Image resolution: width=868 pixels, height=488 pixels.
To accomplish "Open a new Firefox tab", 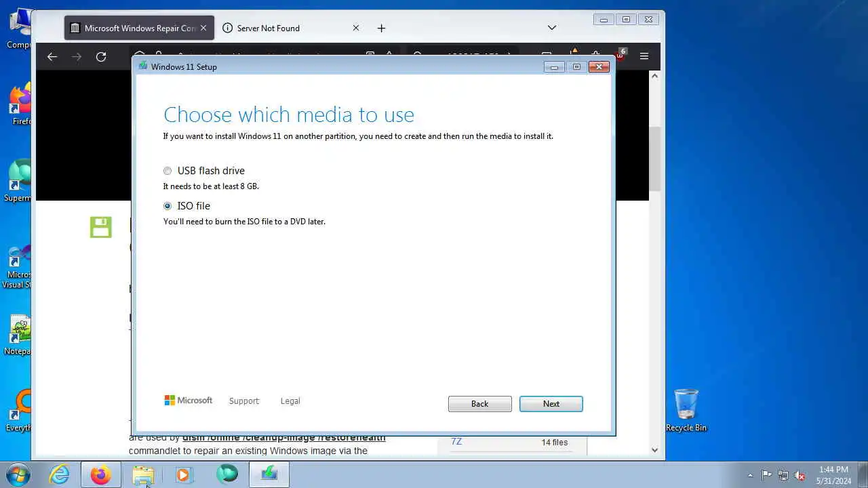I will point(381,28).
